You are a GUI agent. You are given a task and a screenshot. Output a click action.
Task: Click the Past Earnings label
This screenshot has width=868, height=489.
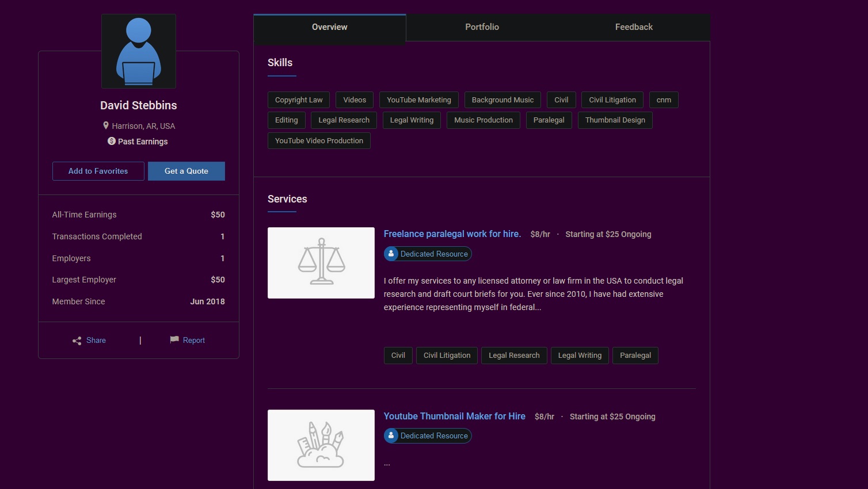click(143, 141)
